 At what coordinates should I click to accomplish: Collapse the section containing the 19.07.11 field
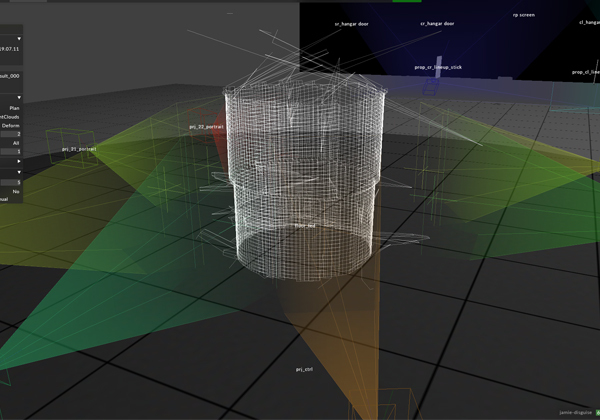pos(17,36)
